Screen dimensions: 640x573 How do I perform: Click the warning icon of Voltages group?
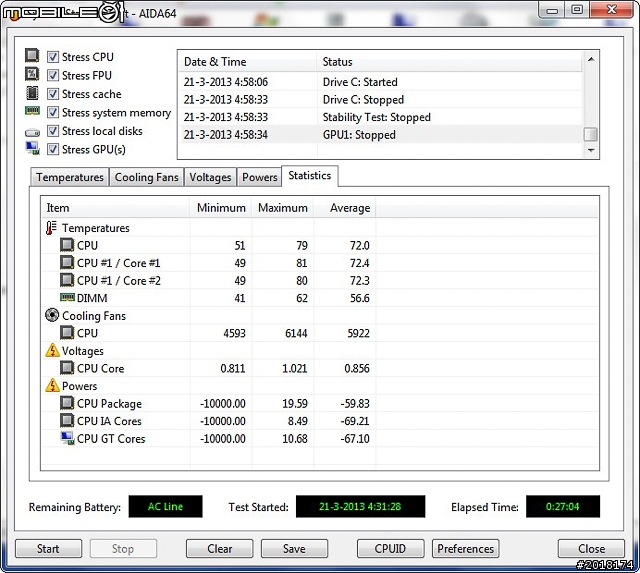[x=52, y=350]
